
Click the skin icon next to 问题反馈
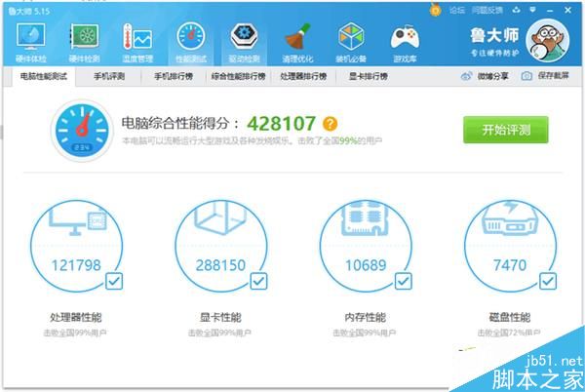(x=517, y=10)
